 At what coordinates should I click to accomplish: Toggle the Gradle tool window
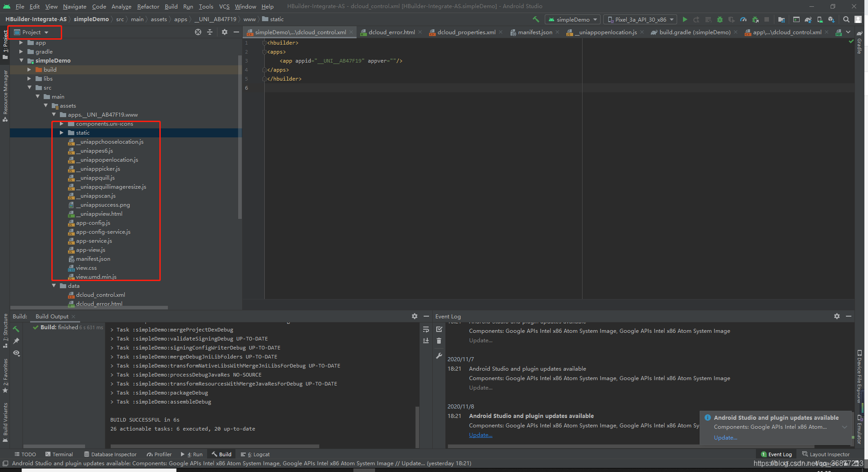pyautogui.click(x=859, y=43)
